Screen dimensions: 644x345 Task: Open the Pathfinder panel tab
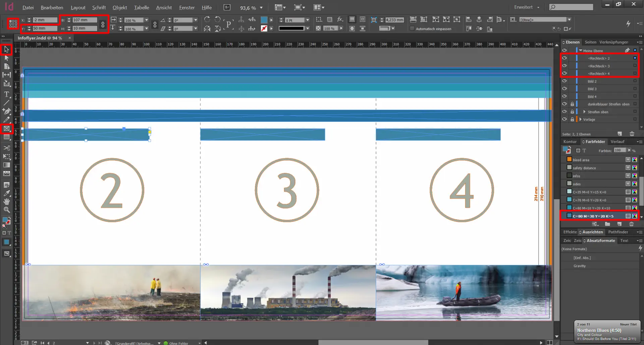point(618,232)
